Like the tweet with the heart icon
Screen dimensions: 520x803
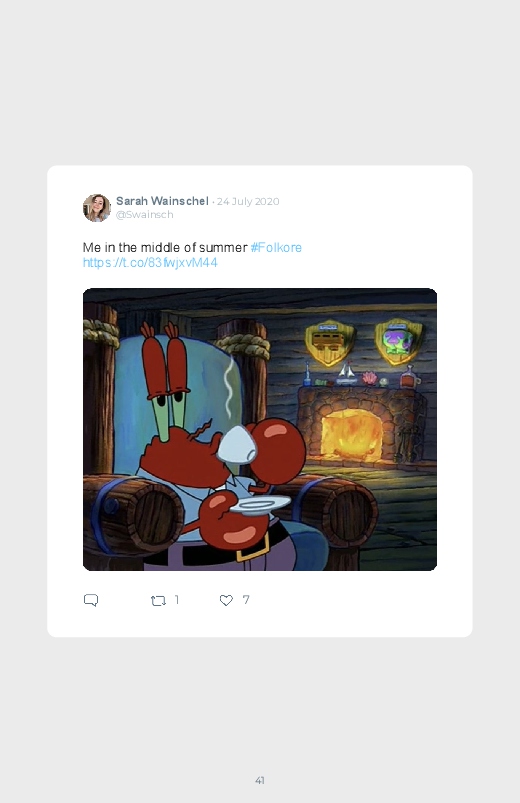pyautogui.click(x=226, y=600)
